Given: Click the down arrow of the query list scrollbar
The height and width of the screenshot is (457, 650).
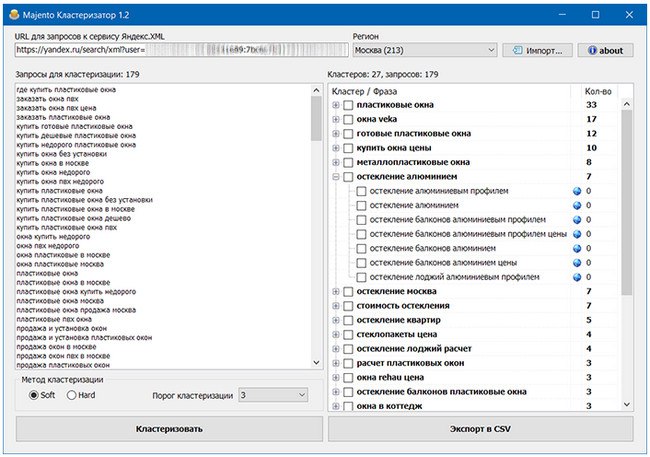Looking at the screenshot, I should (316, 362).
